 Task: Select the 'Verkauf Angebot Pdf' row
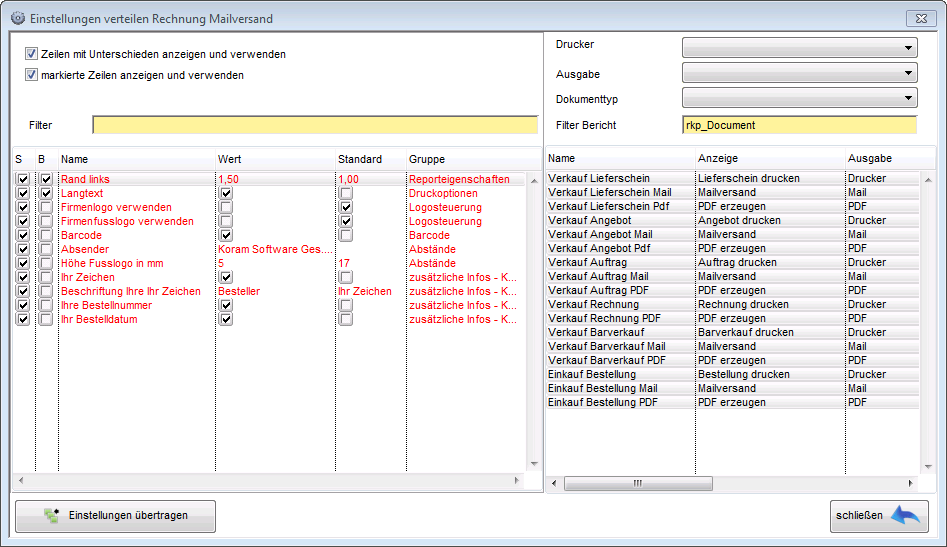point(733,249)
